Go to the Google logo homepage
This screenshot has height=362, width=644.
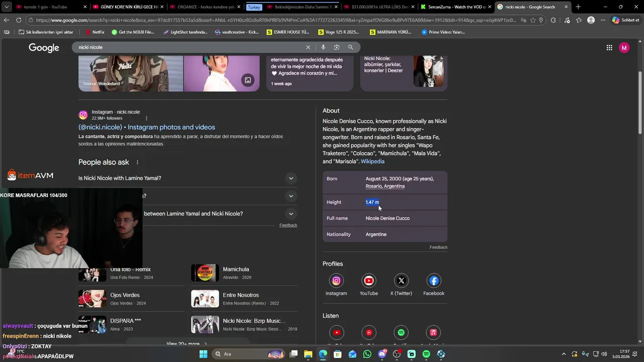coord(44,48)
